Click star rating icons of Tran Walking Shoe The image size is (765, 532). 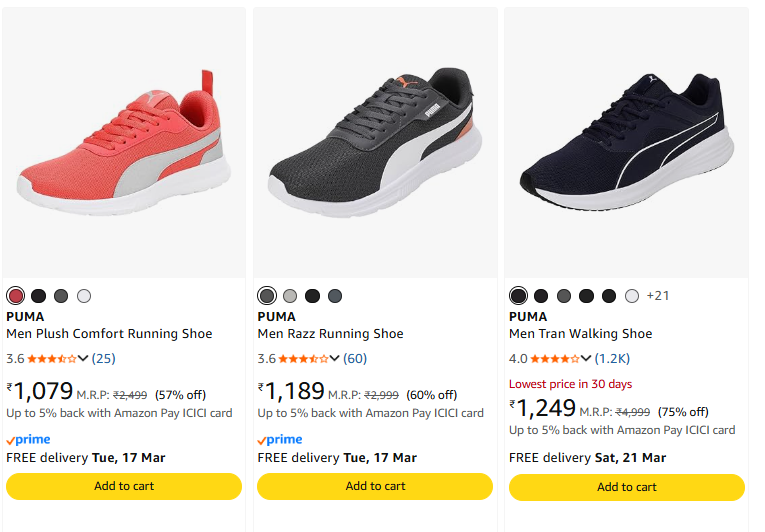tap(555, 358)
